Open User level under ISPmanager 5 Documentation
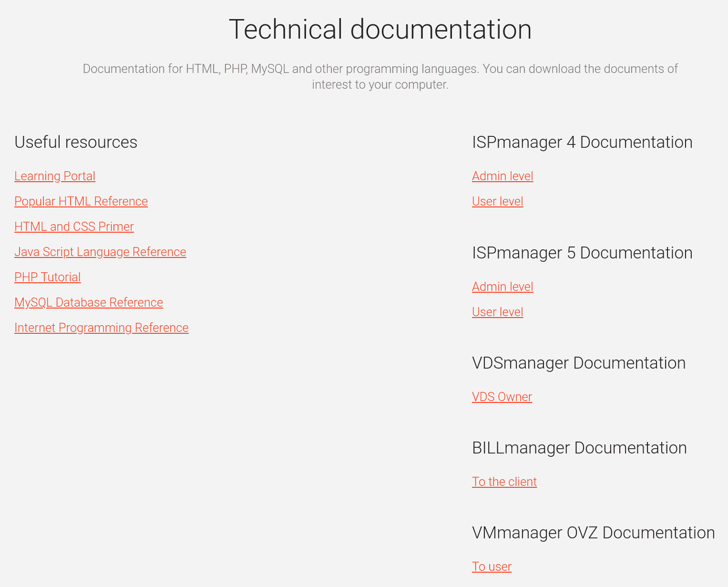Image resolution: width=728 pixels, height=587 pixels. tap(498, 312)
